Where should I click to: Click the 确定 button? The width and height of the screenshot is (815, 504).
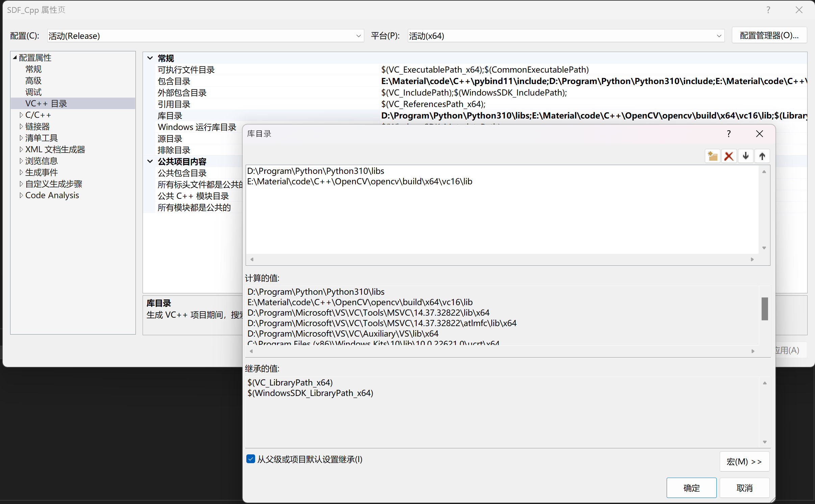691,488
